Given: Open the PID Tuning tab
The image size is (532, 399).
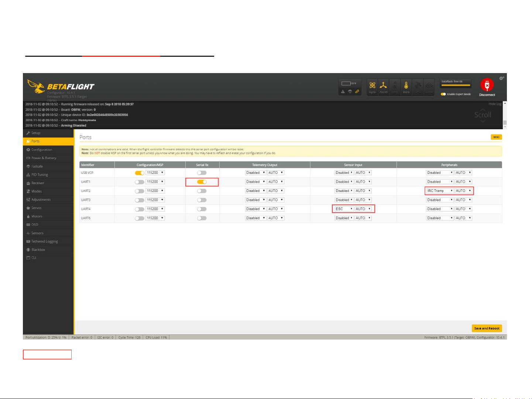Looking at the screenshot, I should [x=48, y=175].
